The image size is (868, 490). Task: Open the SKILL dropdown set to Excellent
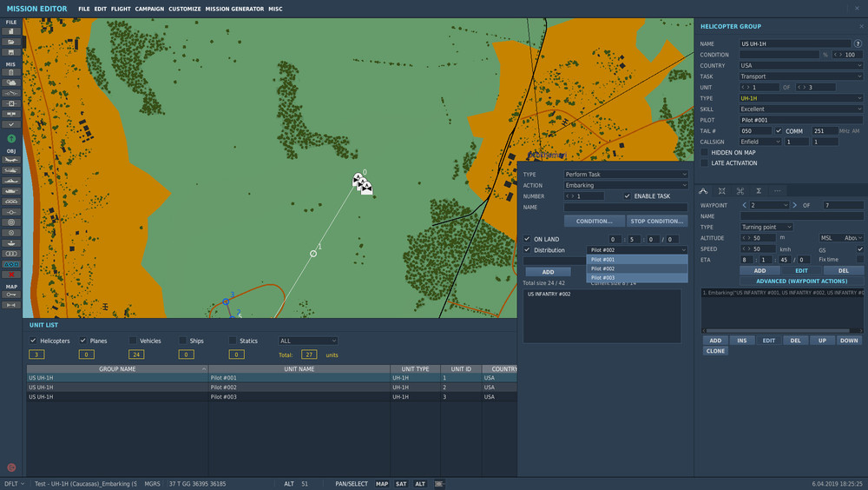800,109
